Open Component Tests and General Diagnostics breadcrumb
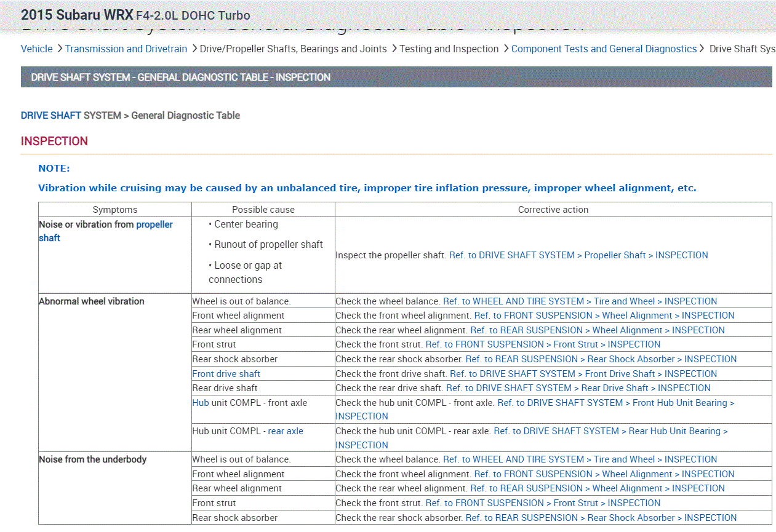 click(x=603, y=49)
